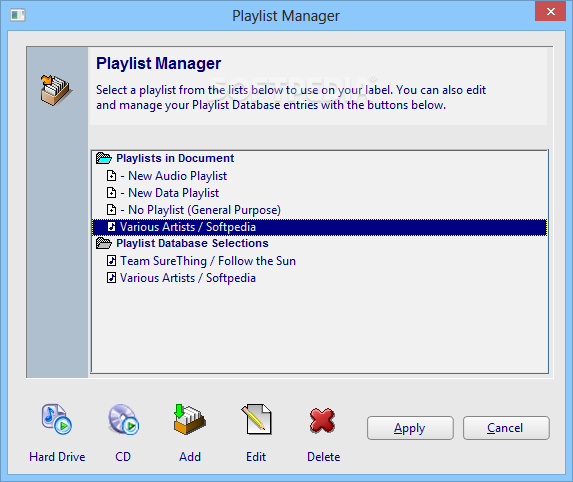Click the playlist card box header icon
The height and width of the screenshot is (482, 573).
tap(56, 90)
